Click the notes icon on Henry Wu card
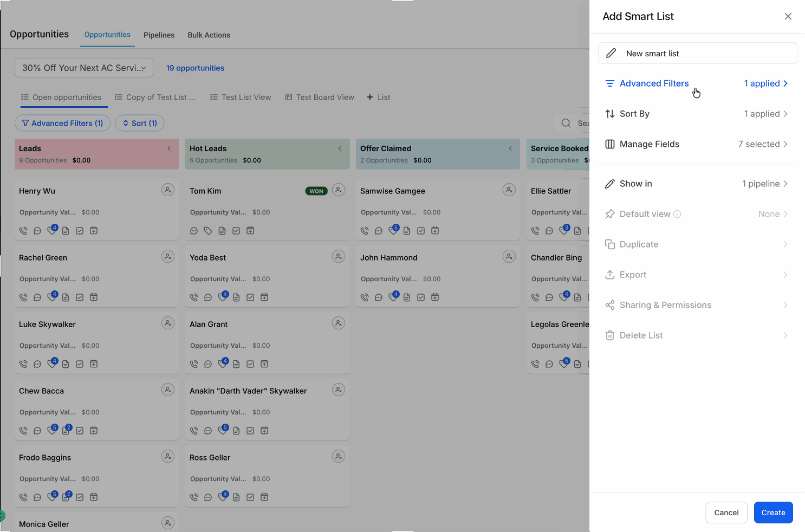 tap(66, 231)
